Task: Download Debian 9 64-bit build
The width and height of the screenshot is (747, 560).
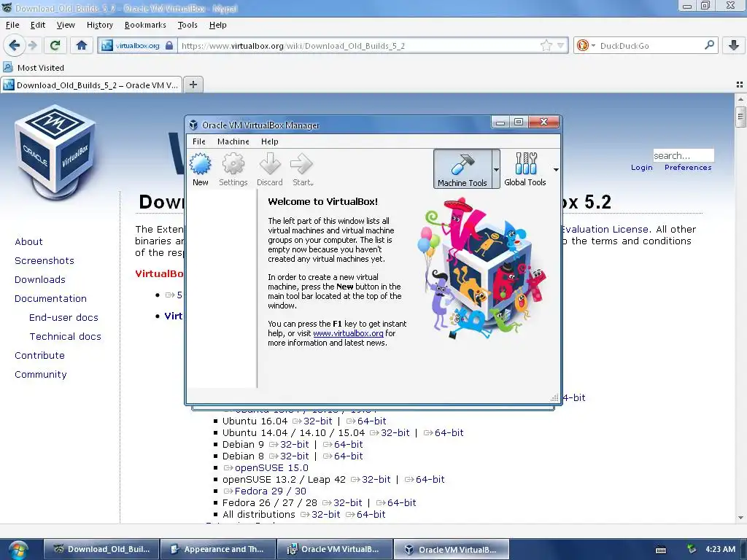Action: point(343,444)
